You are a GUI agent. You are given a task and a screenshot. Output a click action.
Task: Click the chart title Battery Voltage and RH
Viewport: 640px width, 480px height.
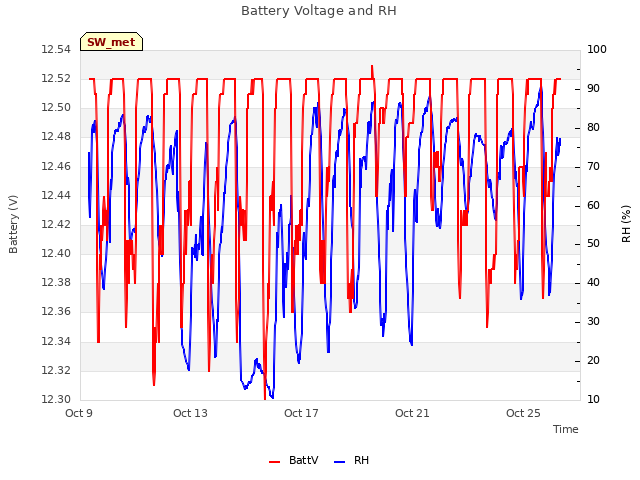click(319, 11)
